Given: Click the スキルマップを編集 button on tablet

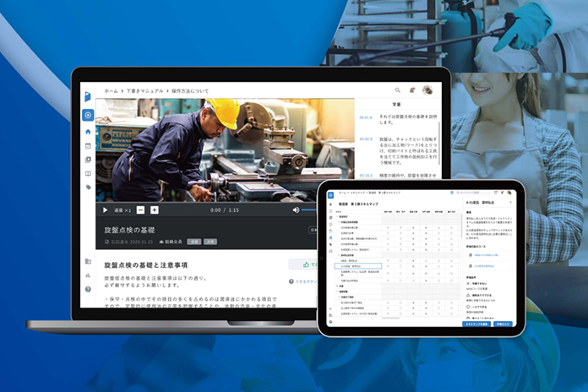Looking at the screenshot, I should pyautogui.click(x=478, y=324).
